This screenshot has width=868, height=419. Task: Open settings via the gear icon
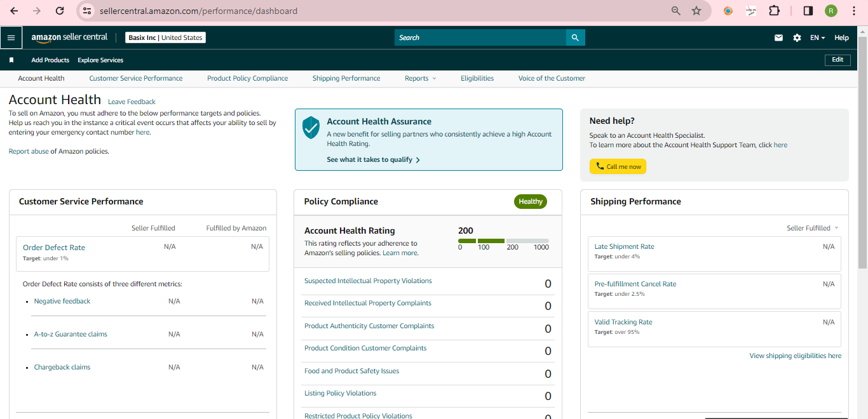797,37
